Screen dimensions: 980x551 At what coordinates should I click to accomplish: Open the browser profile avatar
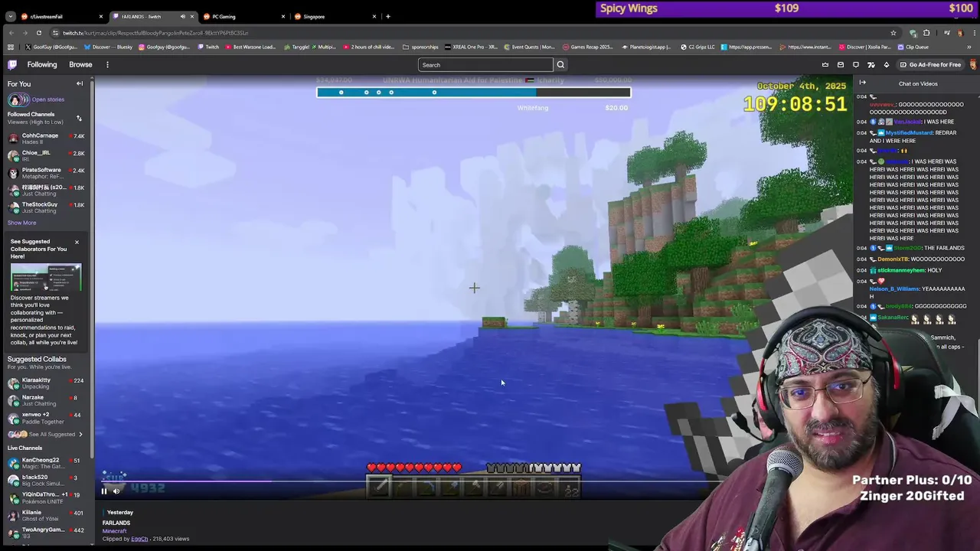pos(959,33)
